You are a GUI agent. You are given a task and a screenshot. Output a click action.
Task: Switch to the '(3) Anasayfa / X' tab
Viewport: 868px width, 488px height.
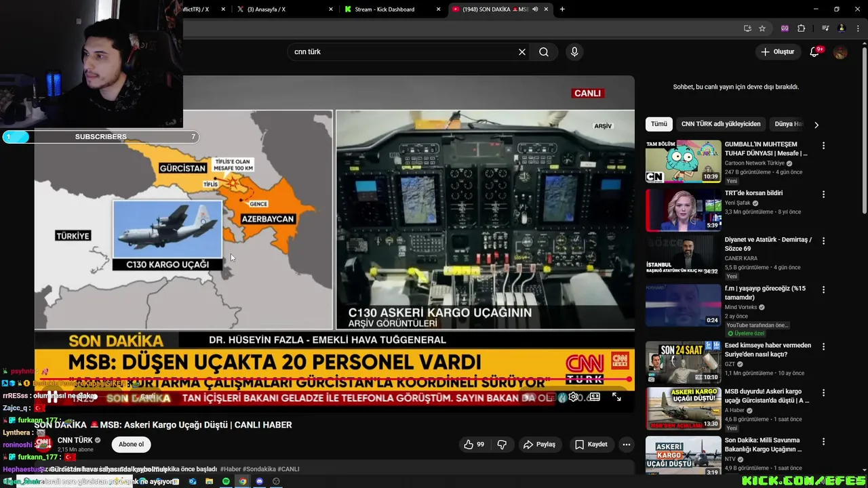click(285, 9)
